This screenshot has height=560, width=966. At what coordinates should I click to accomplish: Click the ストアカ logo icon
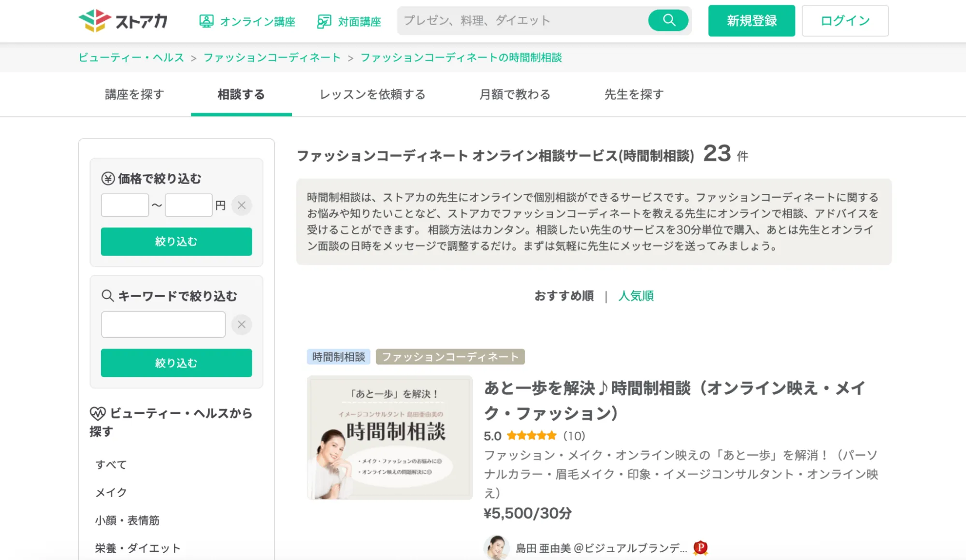95,21
